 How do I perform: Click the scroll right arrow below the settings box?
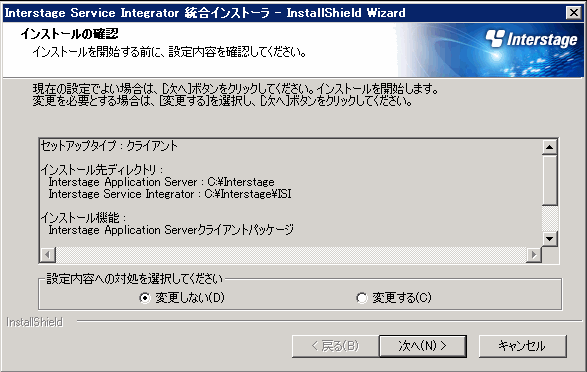point(534,255)
